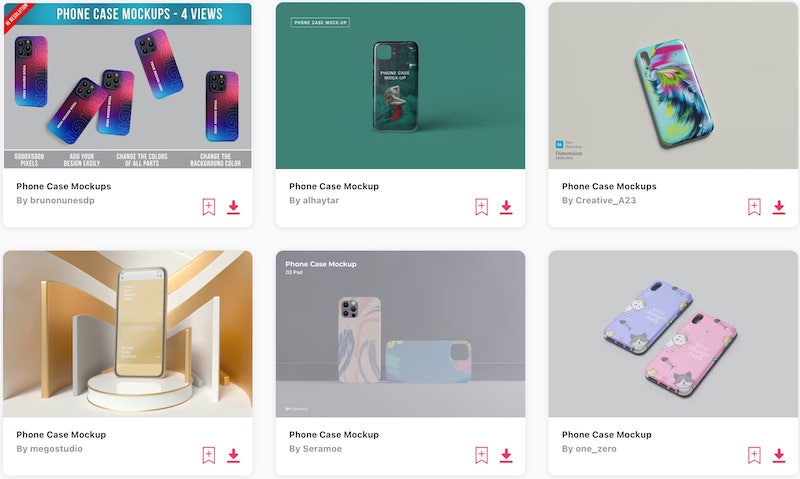Bookmark Phone Case Mockups by Creative_A23
The image size is (800, 479).
pyautogui.click(x=755, y=207)
